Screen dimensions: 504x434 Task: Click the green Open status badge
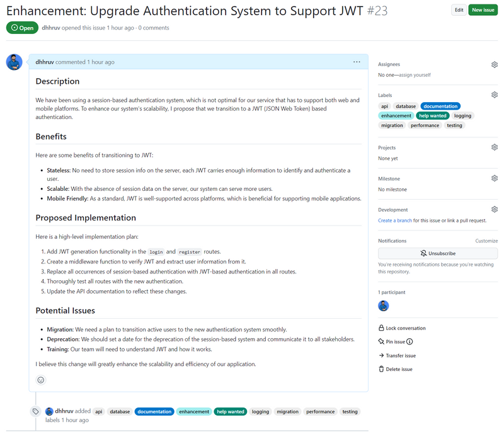pyautogui.click(x=23, y=28)
